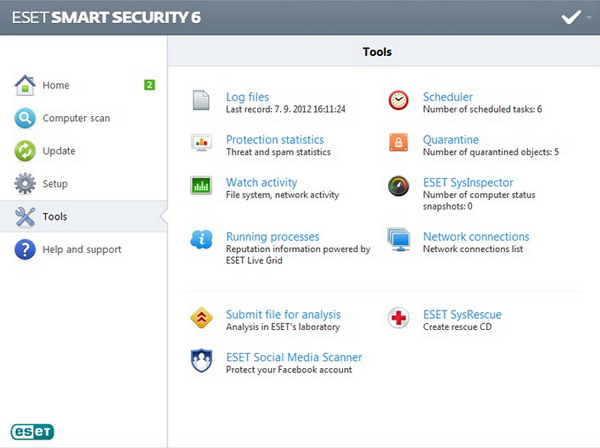This screenshot has height=448, width=600.
Task: Open the Computer scan section
Action: pyautogui.click(x=76, y=118)
